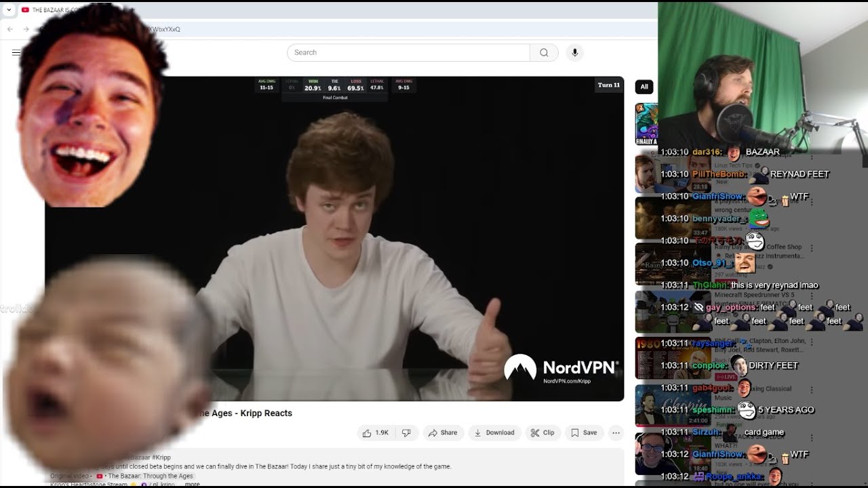
Task: Click the 'card game' chat message
Action: 764,432
